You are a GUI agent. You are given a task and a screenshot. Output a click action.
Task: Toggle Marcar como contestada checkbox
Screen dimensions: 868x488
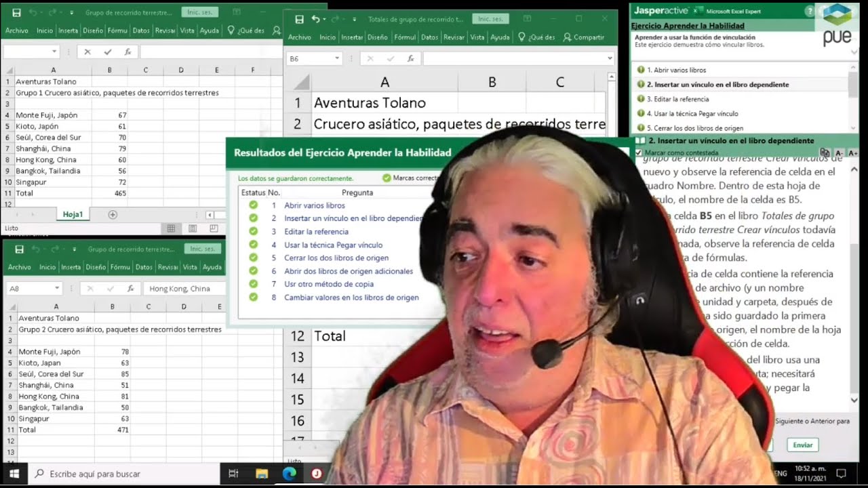point(639,153)
